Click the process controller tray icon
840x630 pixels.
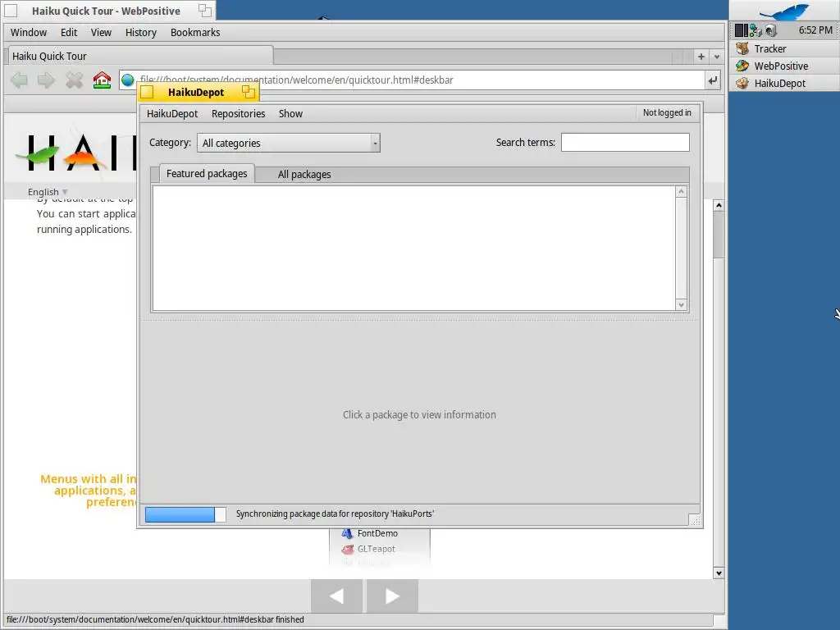pyautogui.click(x=741, y=30)
